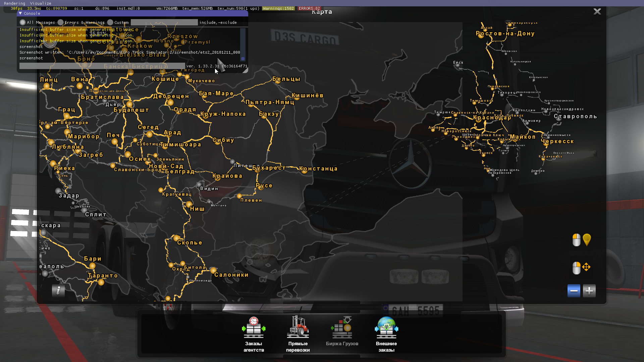
Task: Select Будапешт city marker on map
Action: [x=129, y=104]
